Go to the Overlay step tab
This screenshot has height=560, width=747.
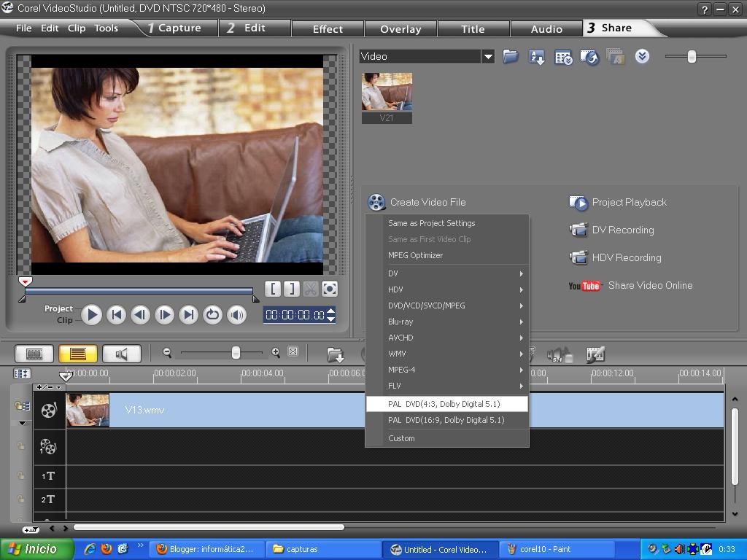tap(400, 29)
